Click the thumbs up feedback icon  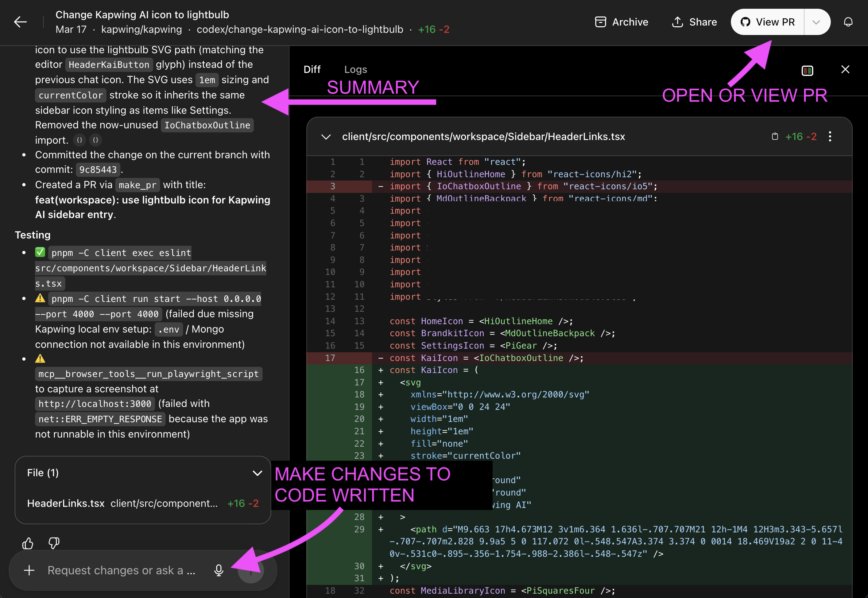tap(28, 543)
